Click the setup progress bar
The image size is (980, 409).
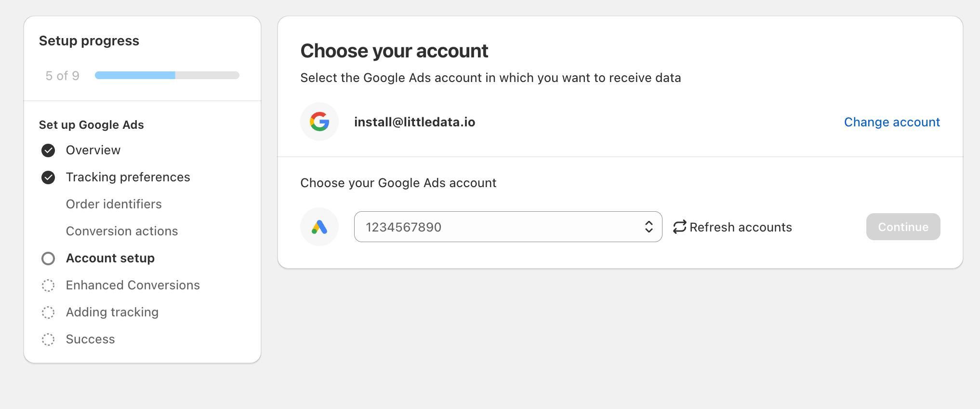tap(167, 75)
